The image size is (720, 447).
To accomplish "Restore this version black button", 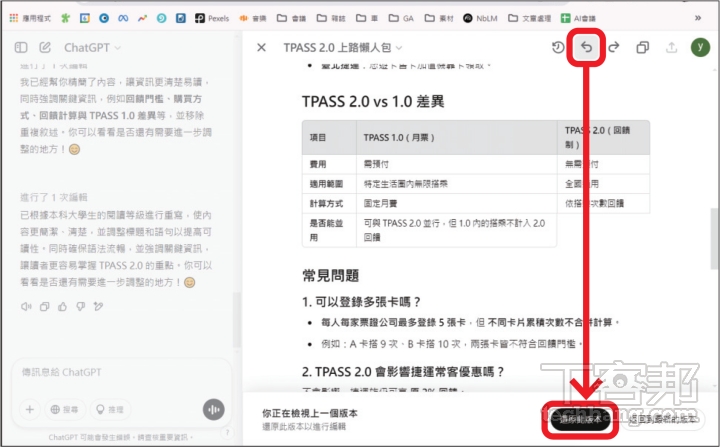I will point(581,419).
